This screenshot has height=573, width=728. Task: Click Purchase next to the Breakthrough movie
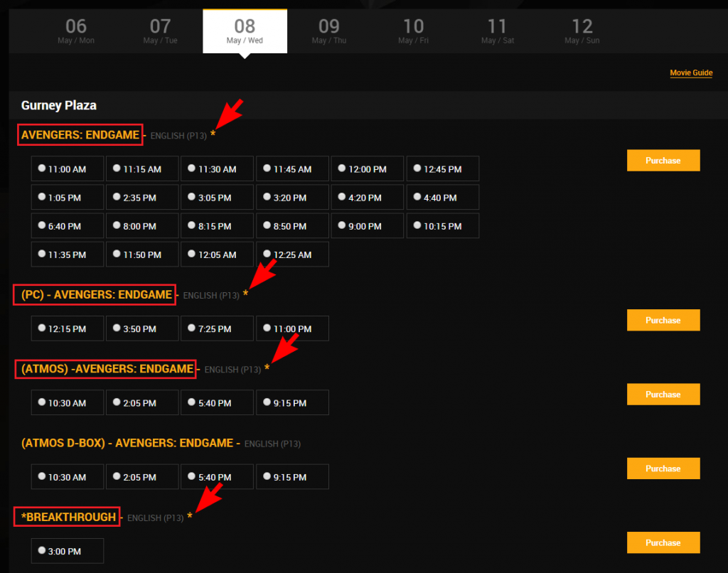pyautogui.click(x=663, y=542)
